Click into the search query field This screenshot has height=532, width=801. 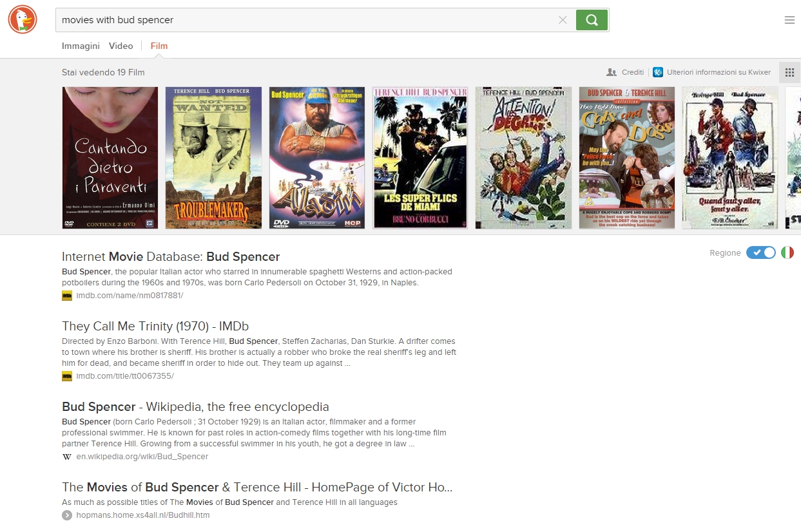[306, 20]
